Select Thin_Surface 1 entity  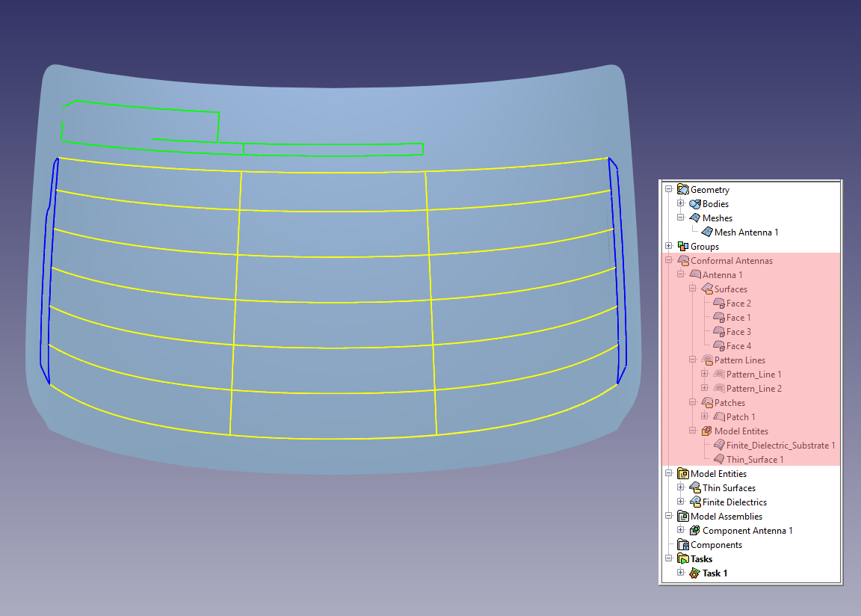tap(755, 460)
